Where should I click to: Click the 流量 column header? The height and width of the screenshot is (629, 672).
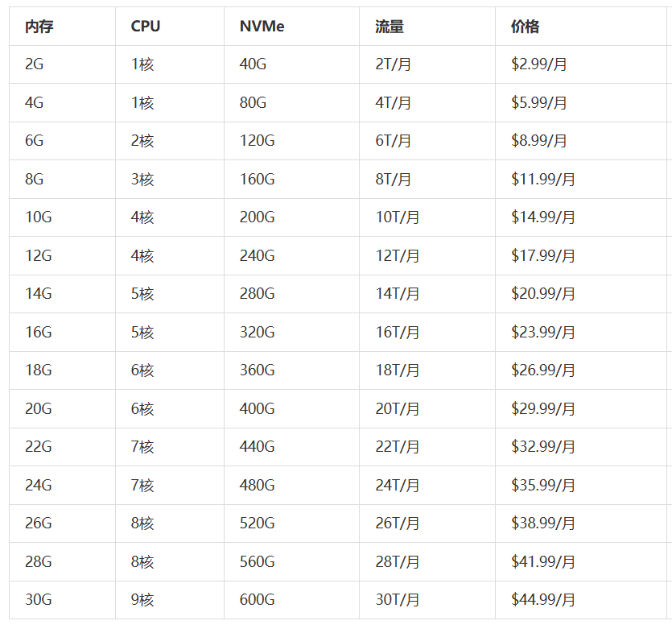[390, 27]
